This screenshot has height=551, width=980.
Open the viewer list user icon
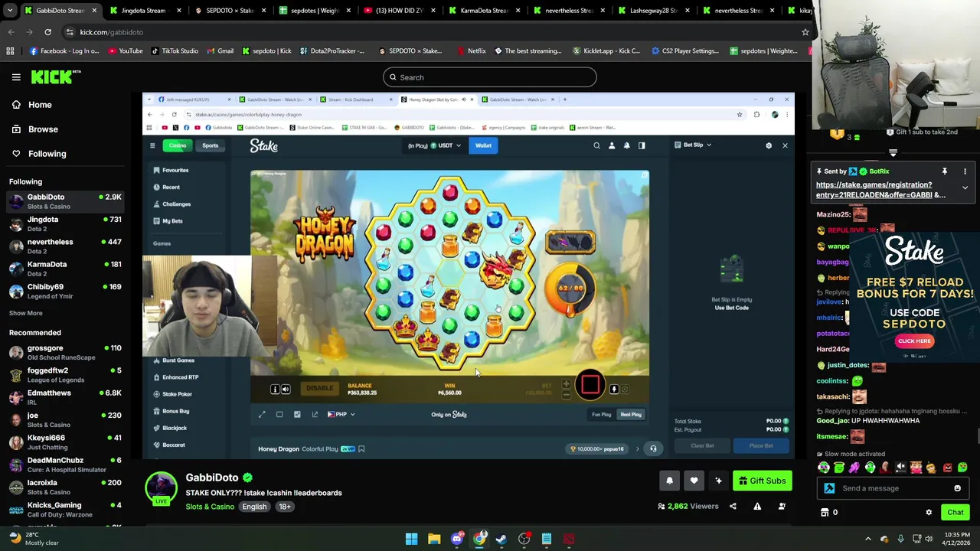coord(782,506)
